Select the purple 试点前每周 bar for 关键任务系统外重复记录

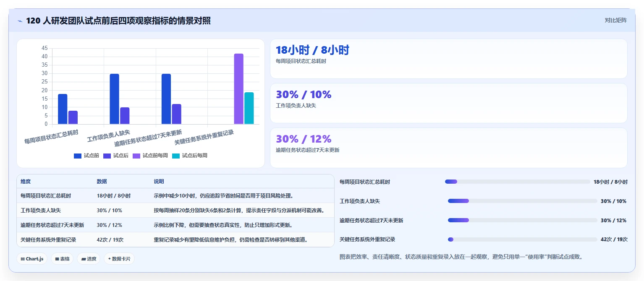point(238,89)
